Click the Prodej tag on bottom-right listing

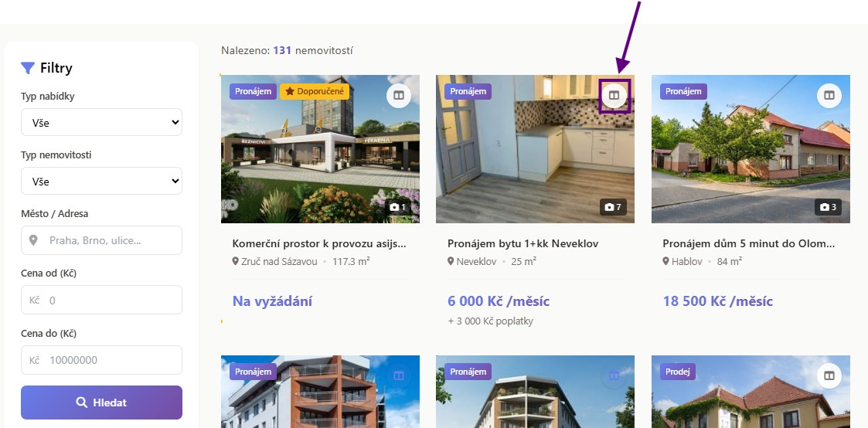coord(678,372)
